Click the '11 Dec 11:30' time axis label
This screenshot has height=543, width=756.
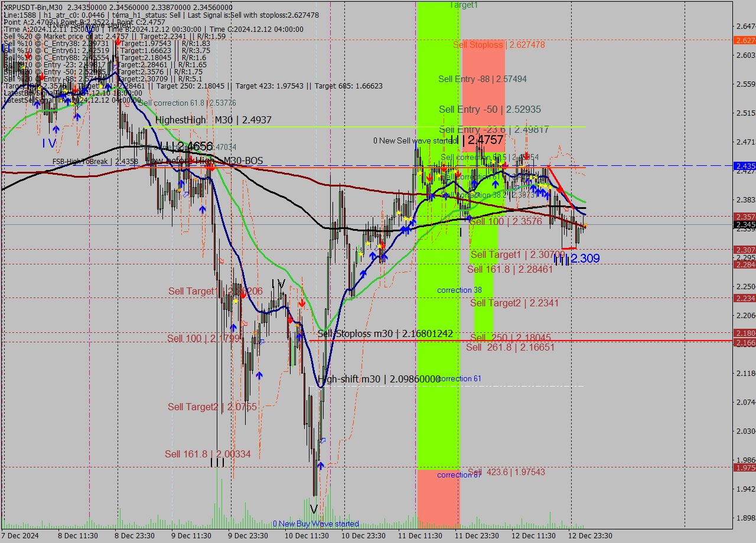(x=419, y=536)
